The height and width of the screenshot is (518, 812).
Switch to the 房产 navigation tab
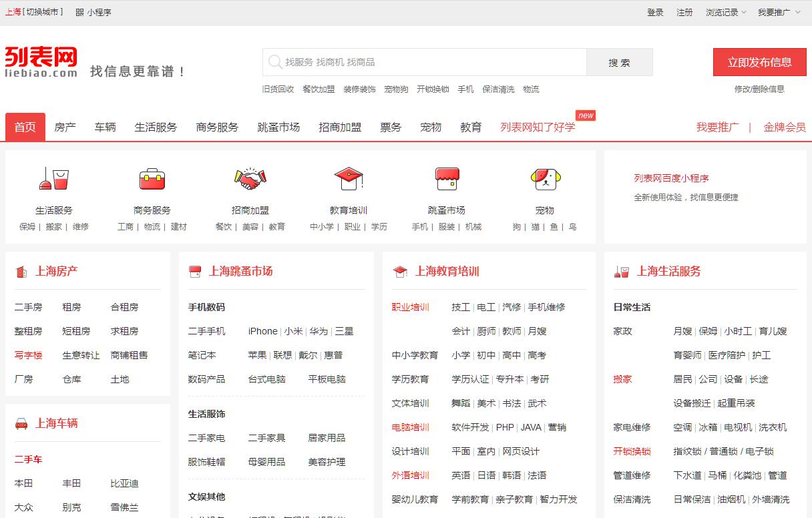coord(65,127)
